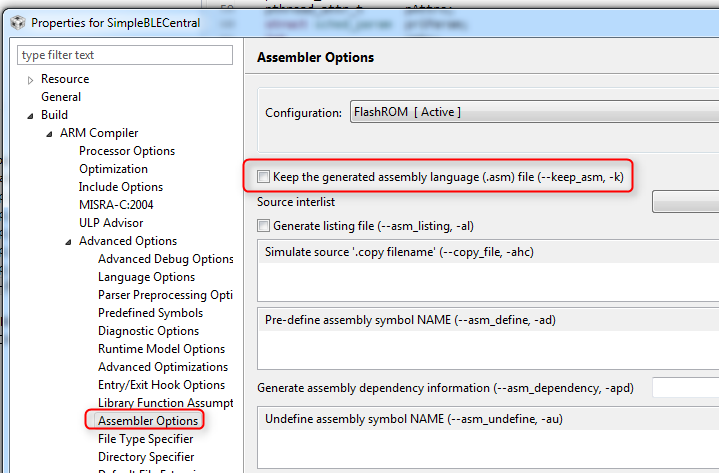
Task: Click the Properties dialog title bar icon
Action: [x=16, y=21]
